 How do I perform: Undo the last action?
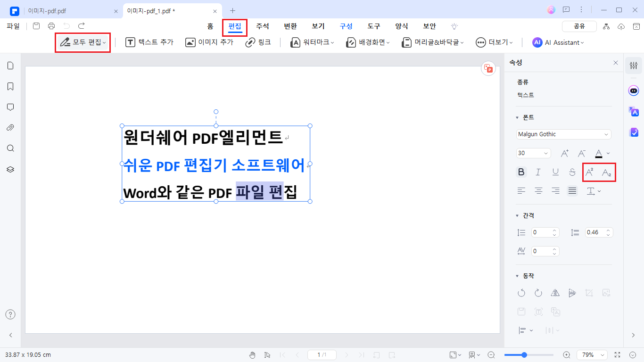66,26
